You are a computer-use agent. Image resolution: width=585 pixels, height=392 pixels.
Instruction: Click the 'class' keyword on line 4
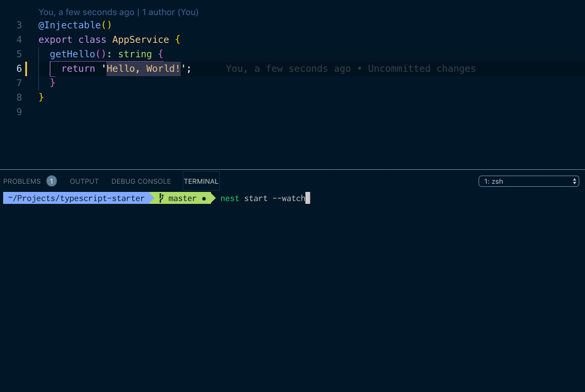tap(92, 40)
